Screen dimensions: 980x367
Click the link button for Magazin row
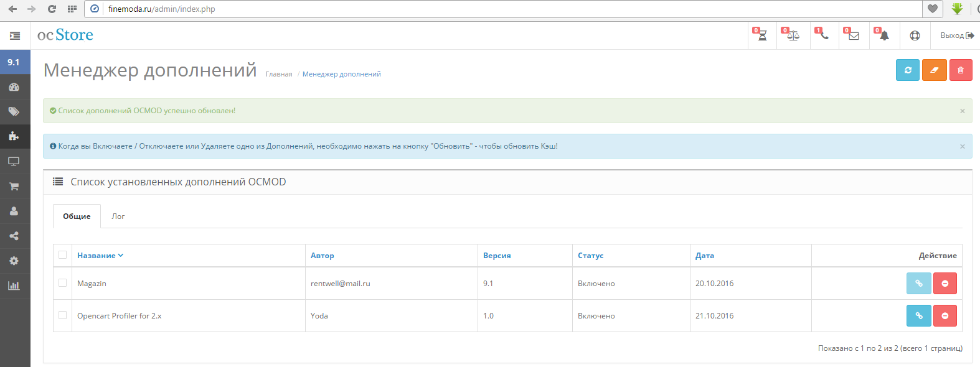tap(918, 284)
